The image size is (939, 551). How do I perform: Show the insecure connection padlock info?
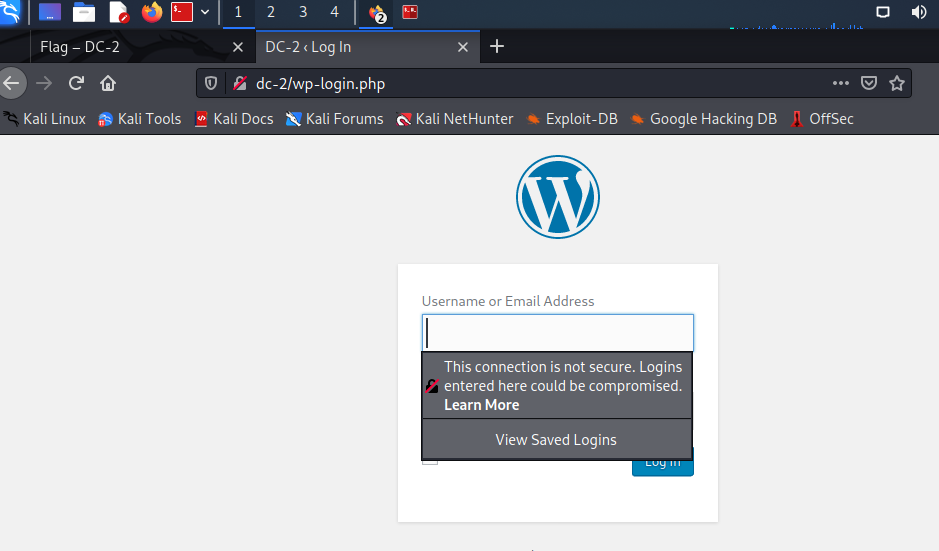(x=240, y=83)
